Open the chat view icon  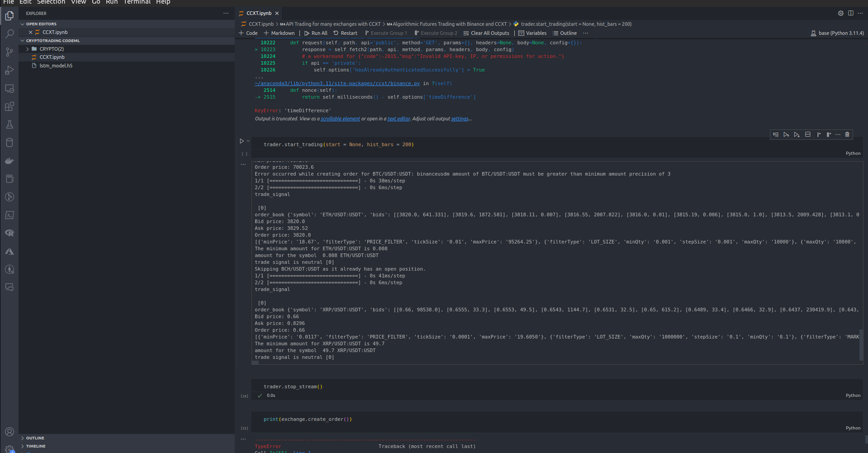[9, 287]
